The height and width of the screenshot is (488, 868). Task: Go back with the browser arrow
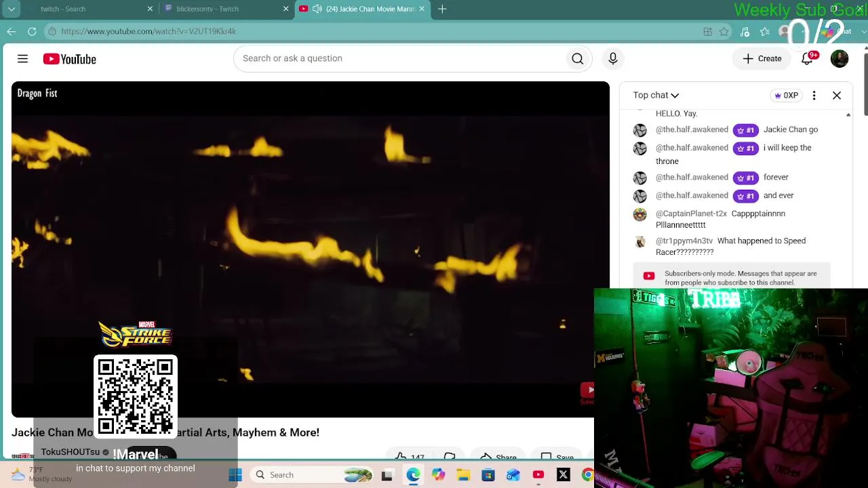[x=12, y=31]
